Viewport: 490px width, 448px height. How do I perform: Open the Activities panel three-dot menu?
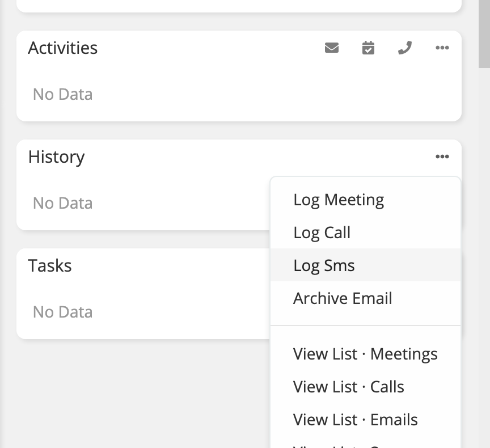pyautogui.click(x=442, y=48)
